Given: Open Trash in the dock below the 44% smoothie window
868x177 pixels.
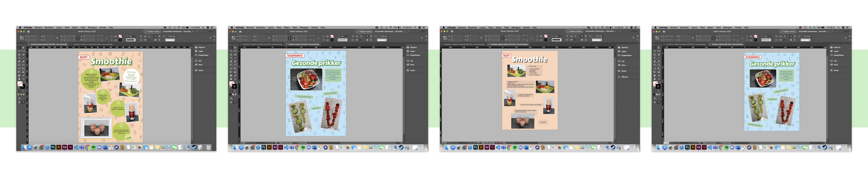Looking at the screenshot, I should tap(208, 147).
